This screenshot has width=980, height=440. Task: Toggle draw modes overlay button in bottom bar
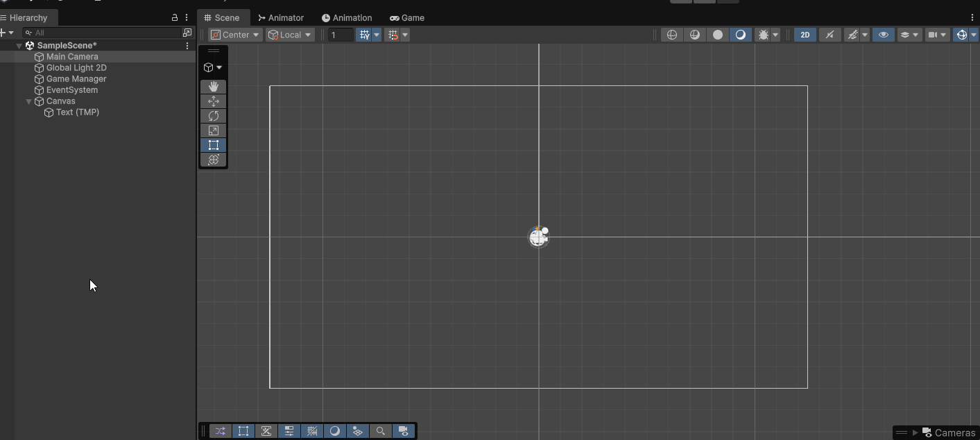click(x=335, y=431)
